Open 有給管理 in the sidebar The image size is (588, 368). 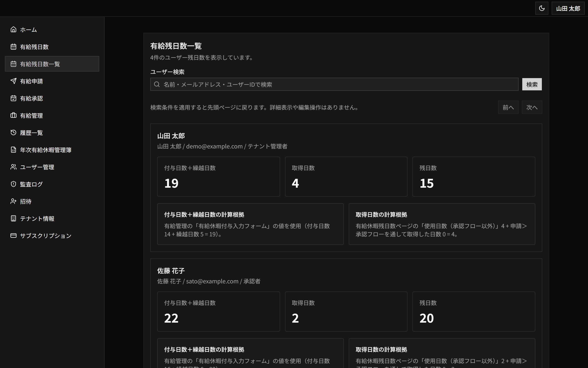click(x=52, y=115)
